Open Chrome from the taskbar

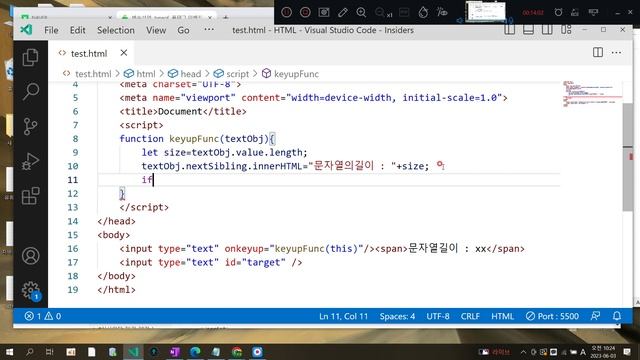point(237,352)
